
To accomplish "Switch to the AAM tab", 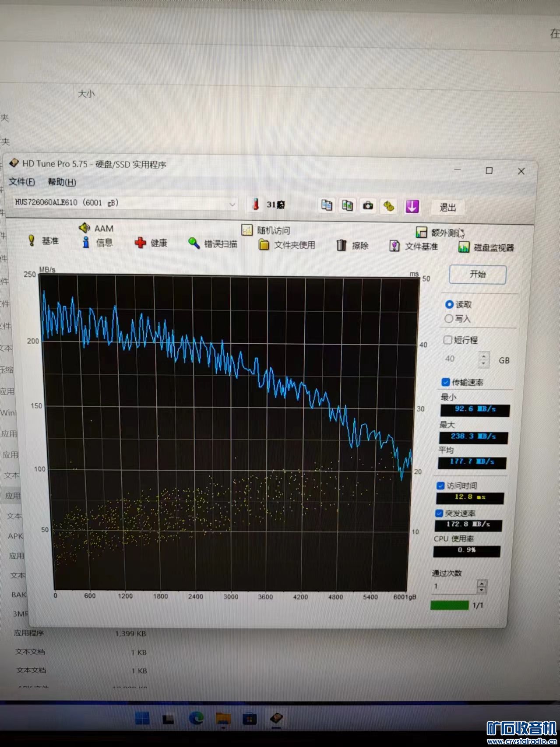I will [96, 228].
